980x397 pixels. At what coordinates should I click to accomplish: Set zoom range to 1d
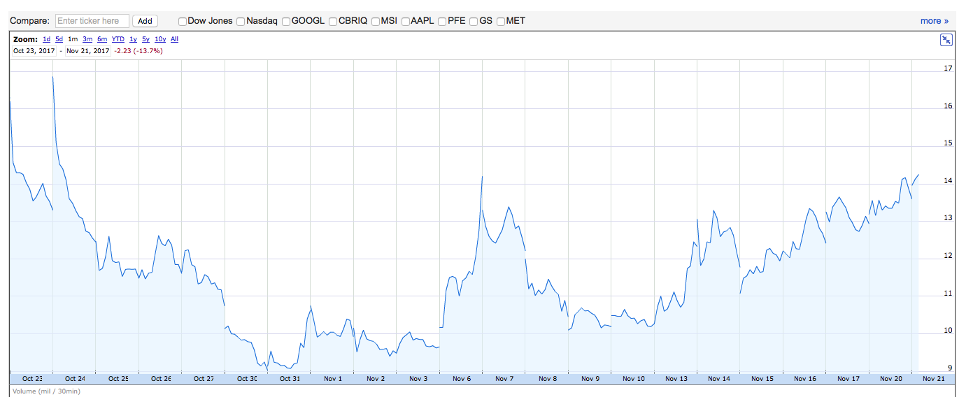[x=46, y=40]
